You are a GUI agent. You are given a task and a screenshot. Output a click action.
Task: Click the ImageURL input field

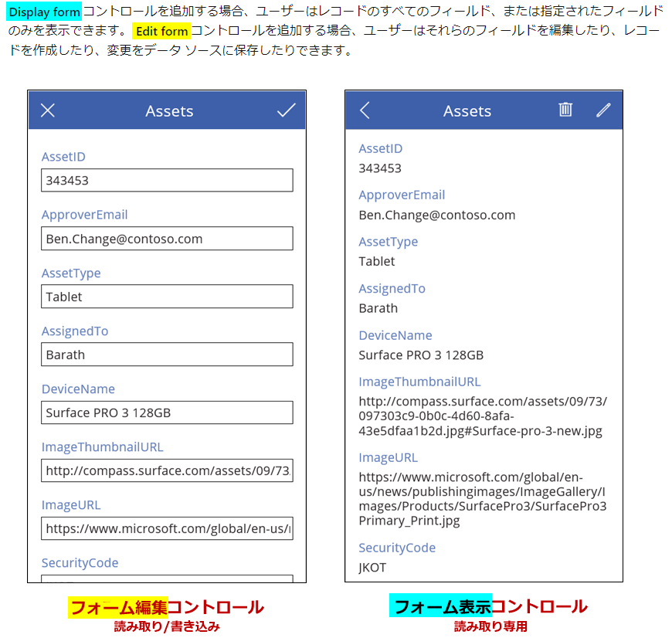167,528
